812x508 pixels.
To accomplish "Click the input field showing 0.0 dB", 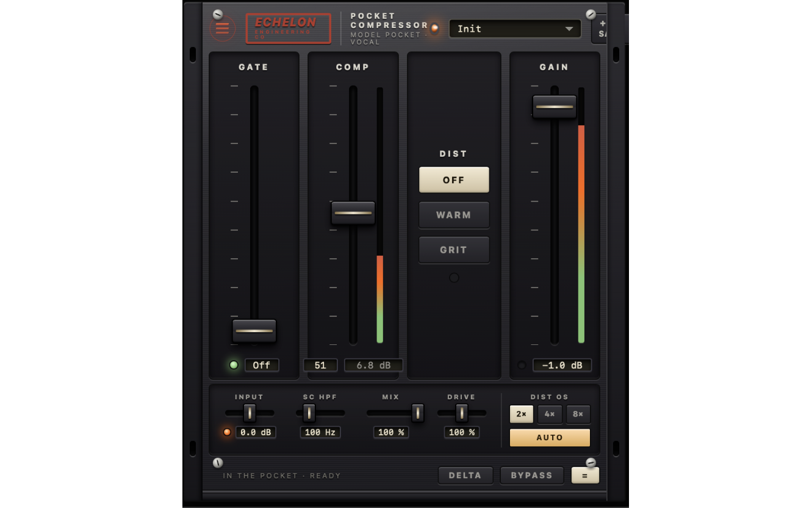I will tap(256, 432).
